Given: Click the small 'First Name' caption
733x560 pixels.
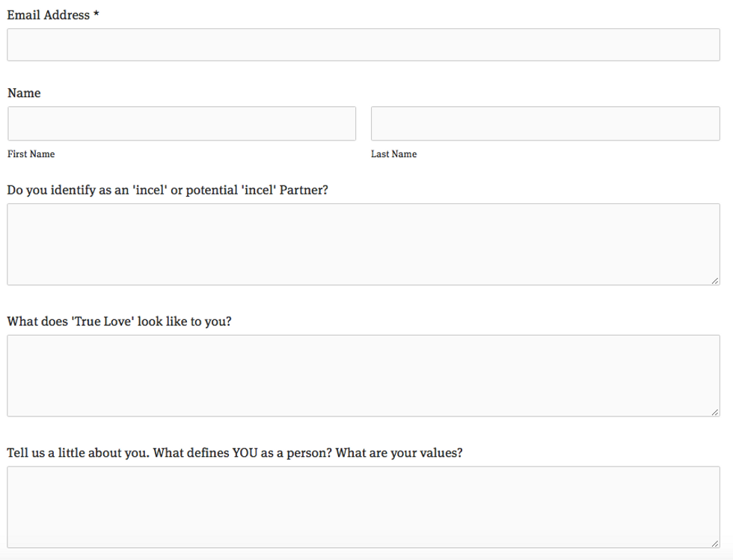Looking at the screenshot, I should pyautogui.click(x=31, y=154).
